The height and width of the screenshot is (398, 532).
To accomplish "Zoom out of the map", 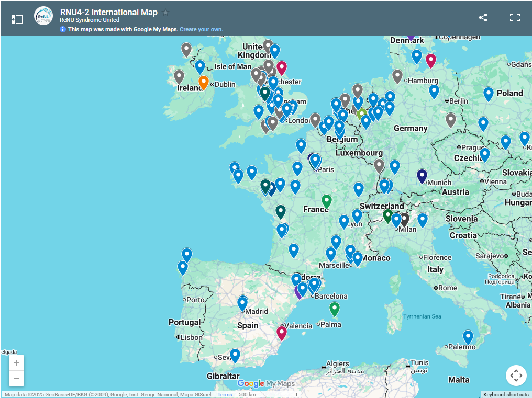I will click(x=16, y=378).
